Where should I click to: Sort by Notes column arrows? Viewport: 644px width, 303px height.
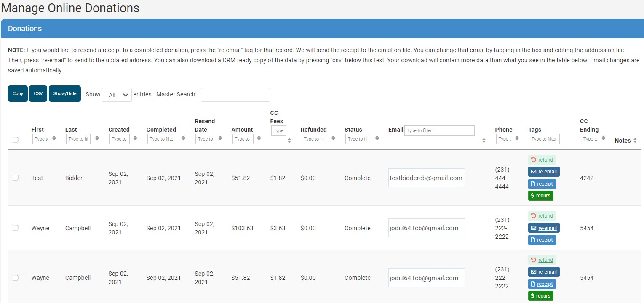click(635, 141)
